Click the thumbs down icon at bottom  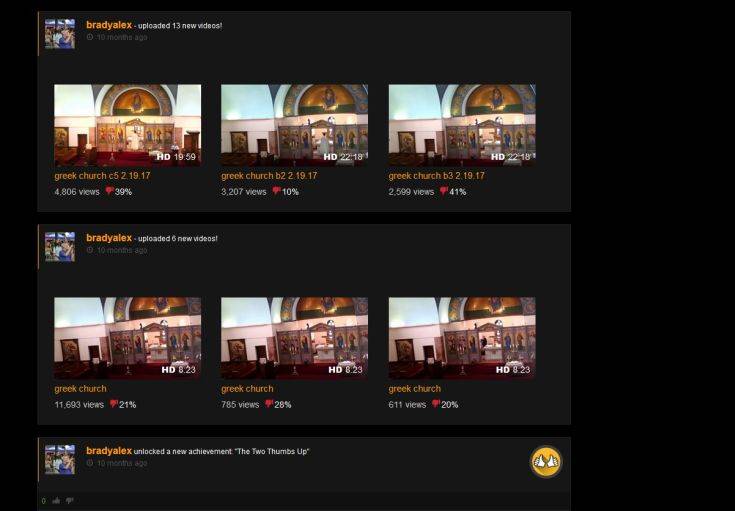69,501
